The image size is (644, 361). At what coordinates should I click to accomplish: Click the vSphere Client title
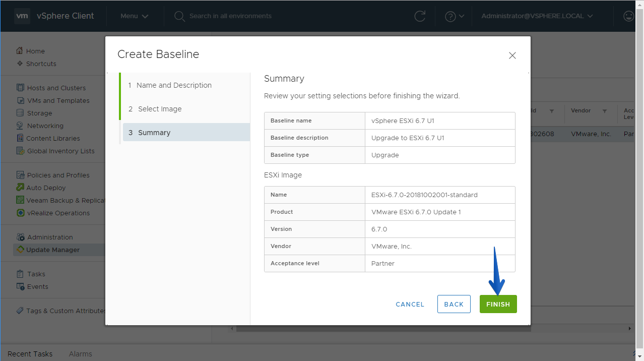(x=66, y=16)
